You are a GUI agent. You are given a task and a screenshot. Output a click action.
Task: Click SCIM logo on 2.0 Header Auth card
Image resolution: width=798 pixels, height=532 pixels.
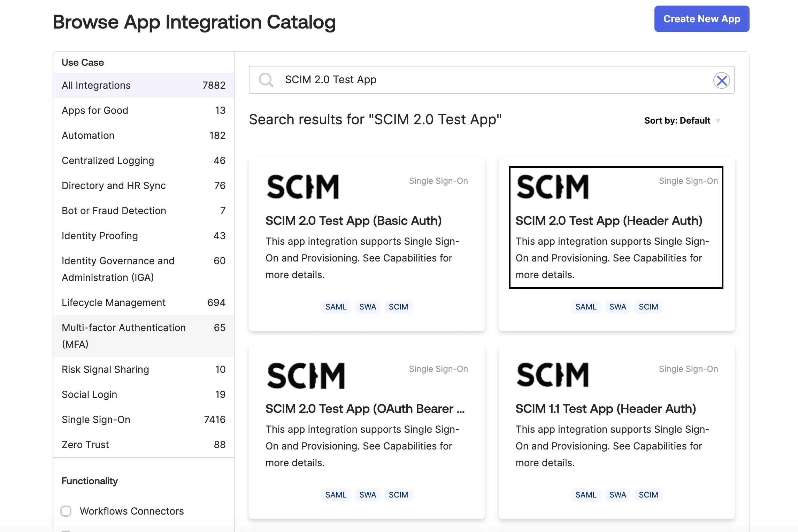coord(553,187)
